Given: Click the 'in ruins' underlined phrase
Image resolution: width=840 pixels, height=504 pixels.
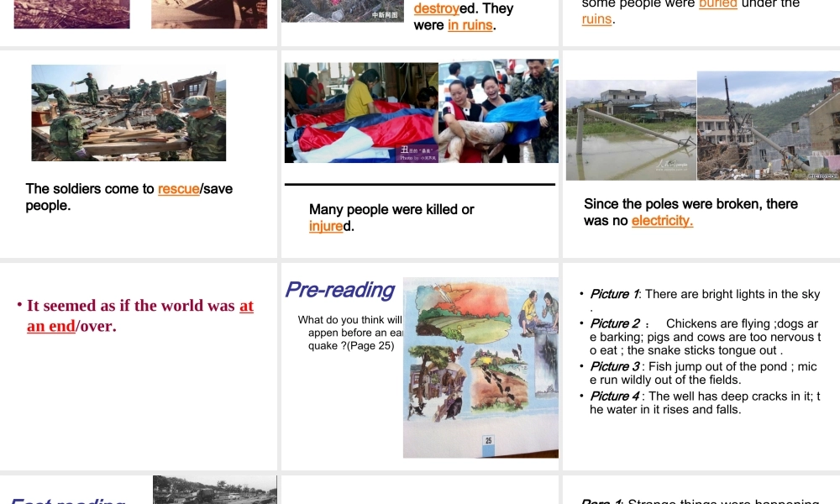Looking at the screenshot, I should pos(470,25).
